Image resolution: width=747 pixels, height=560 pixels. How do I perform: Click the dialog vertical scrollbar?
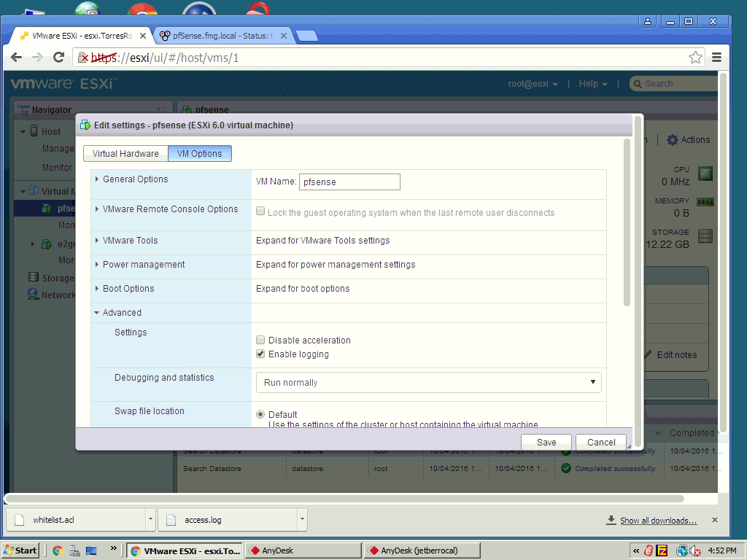pos(627,222)
